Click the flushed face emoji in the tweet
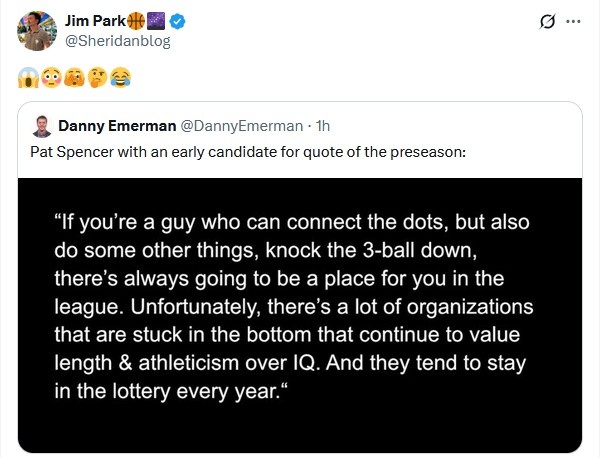Image resolution: width=604 pixels, height=457 pixels. click(48, 75)
